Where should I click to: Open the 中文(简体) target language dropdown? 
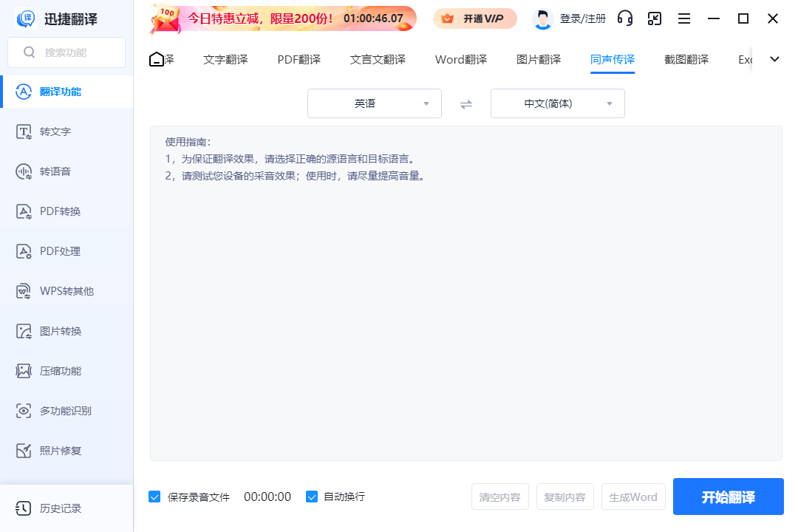tap(558, 104)
